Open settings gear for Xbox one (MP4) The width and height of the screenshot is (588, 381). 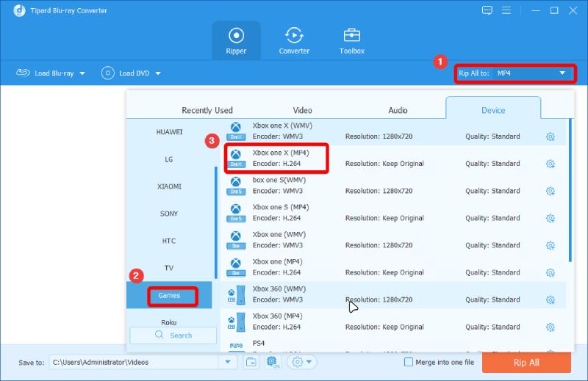click(x=550, y=273)
